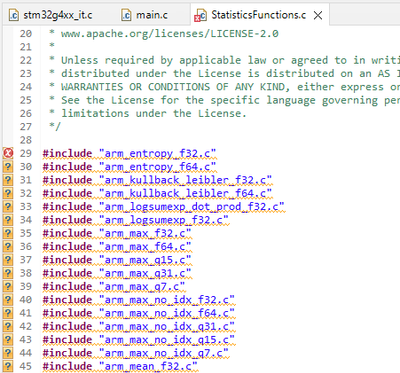Screen dimensions: 400x373
Task: Click the warning marker on line 31
Action: point(8,180)
